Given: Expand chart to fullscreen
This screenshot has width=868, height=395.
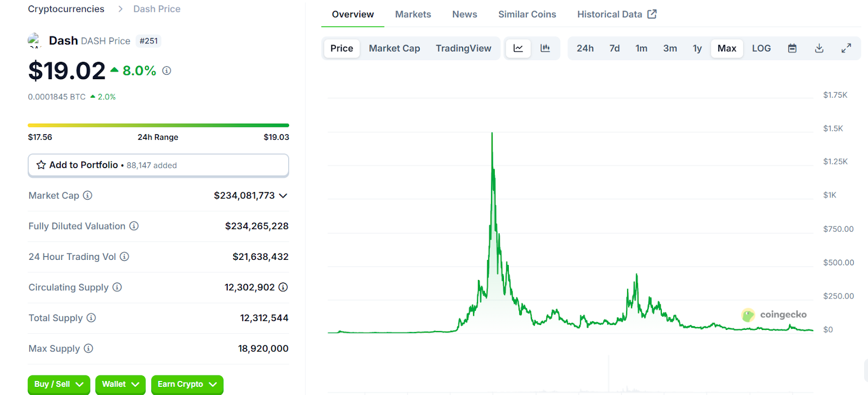Looking at the screenshot, I should (x=846, y=48).
